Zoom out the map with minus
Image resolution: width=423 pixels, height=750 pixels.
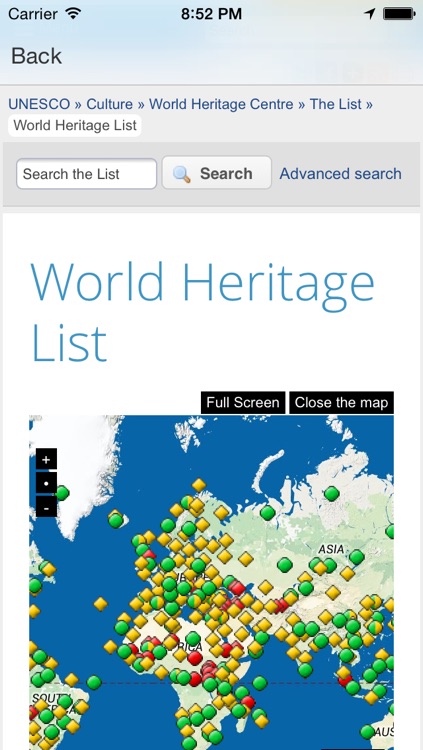tap(46, 507)
